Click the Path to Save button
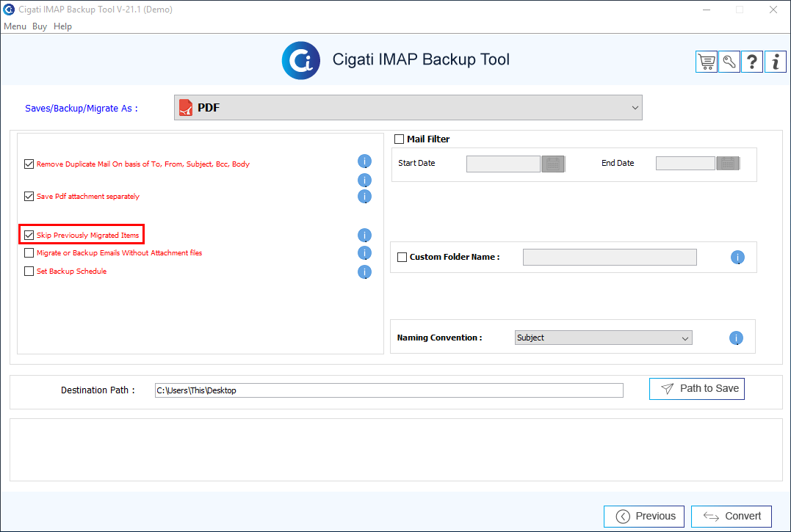The width and height of the screenshot is (791, 532). click(697, 388)
